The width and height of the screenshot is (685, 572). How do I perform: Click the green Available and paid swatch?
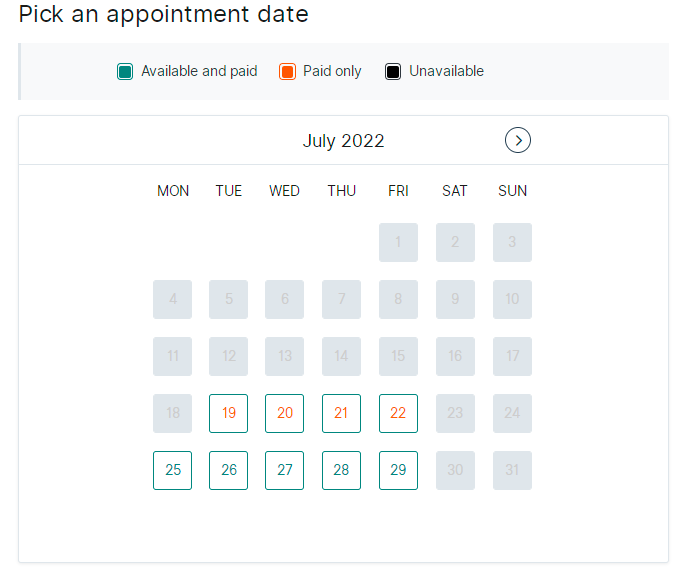point(125,71)
